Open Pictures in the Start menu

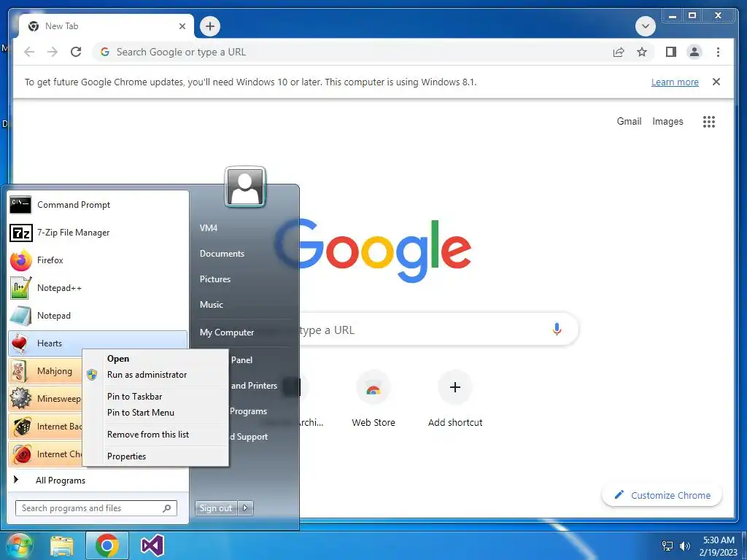215,279
